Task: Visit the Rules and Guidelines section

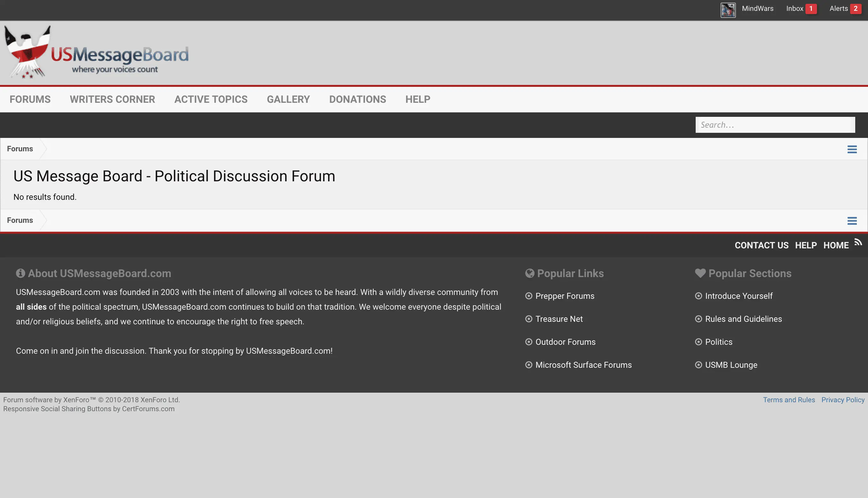Action: [x=743, y=319]
